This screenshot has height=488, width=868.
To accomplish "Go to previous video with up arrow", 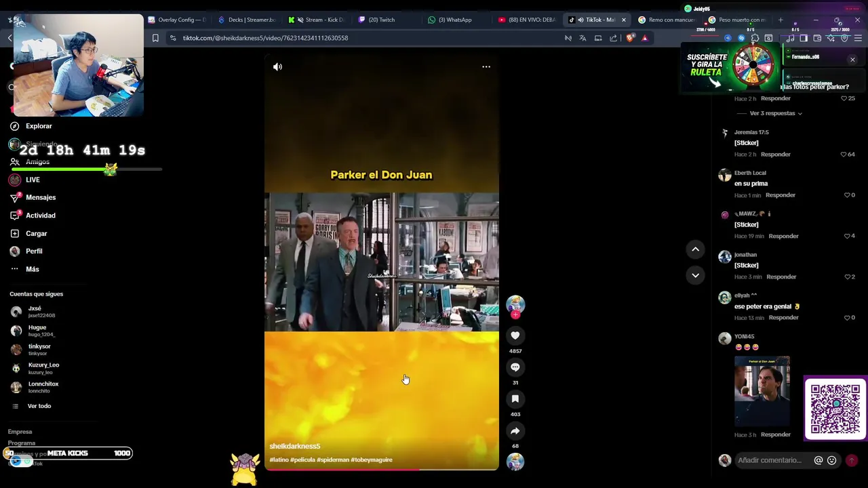I will click(695, 249).
